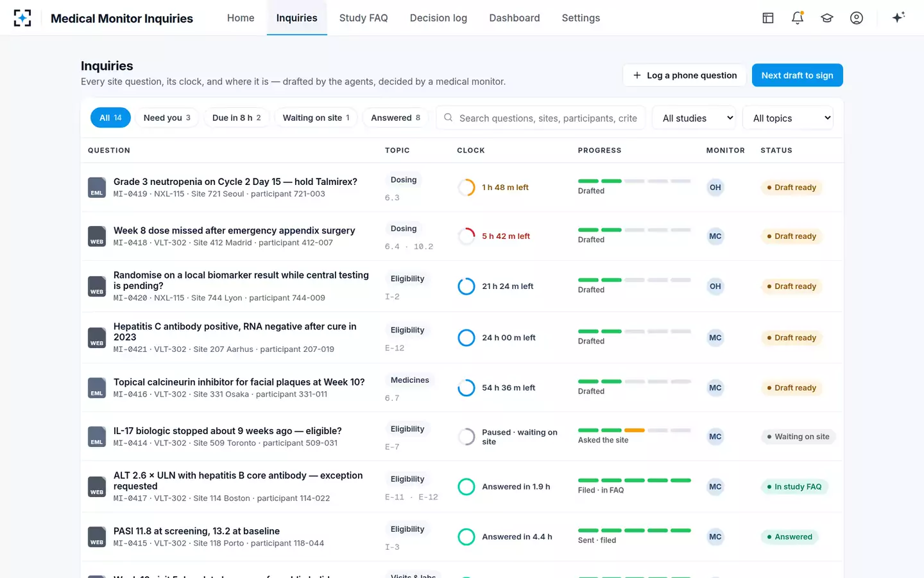The width and height of the screenshot is (924, 578).
Task: Click the Medicines topic tag
Action: tap(410, 380)
